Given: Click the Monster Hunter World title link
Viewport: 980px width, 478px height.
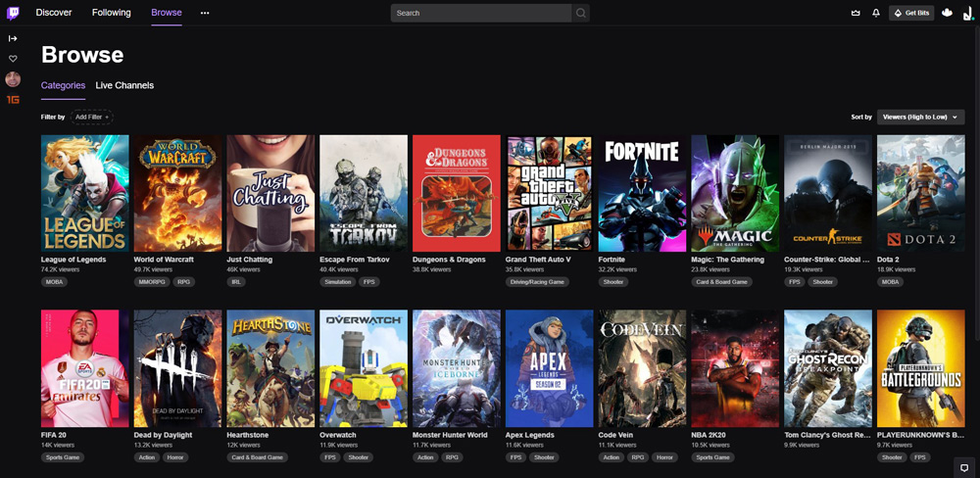Looking at the screenshot, I should pos(450,435).
